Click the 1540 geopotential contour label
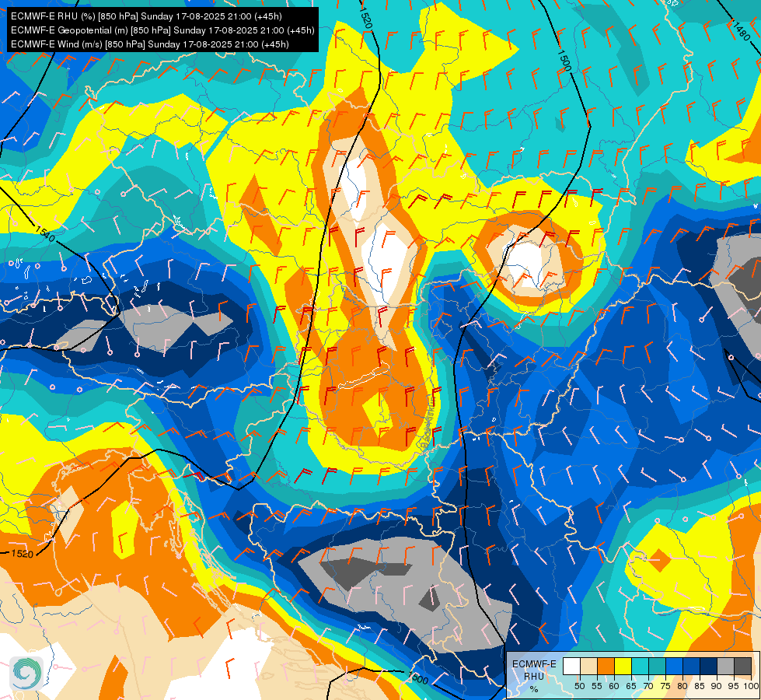 click(44, 234)
